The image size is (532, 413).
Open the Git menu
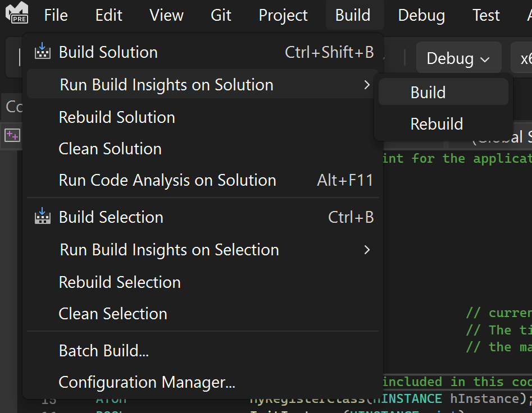221,15
